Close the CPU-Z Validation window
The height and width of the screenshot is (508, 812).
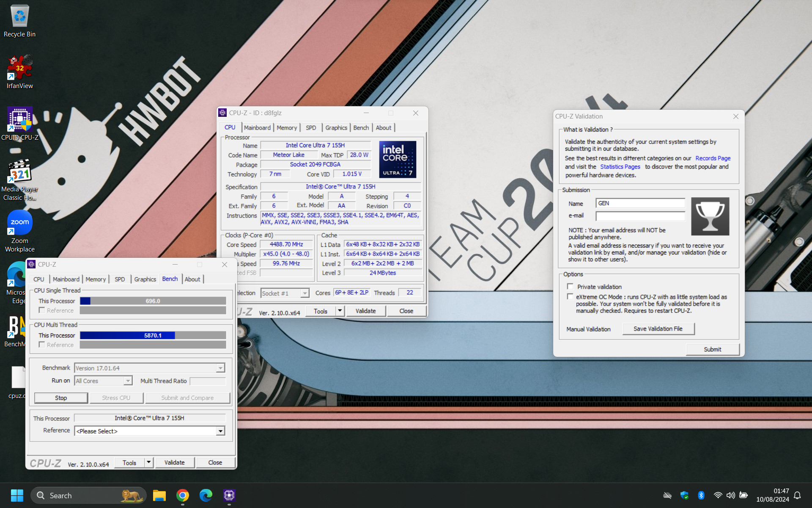[x=736, y=116]
